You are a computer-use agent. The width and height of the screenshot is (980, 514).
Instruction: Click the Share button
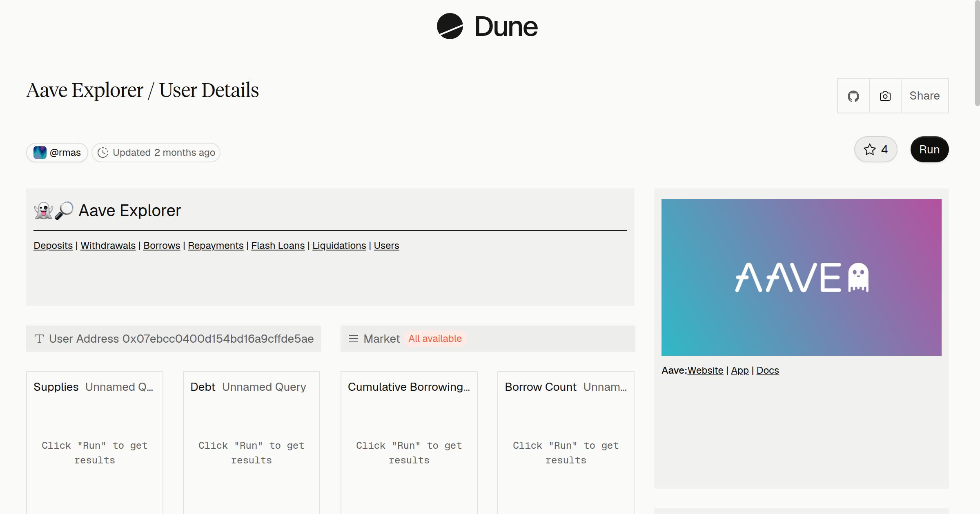pos(924,96)
